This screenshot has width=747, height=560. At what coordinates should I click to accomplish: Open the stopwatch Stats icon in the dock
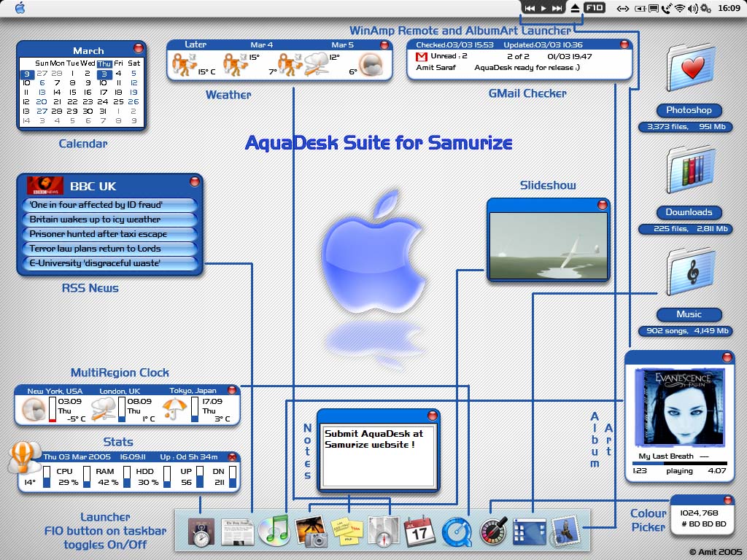(201, 532)
